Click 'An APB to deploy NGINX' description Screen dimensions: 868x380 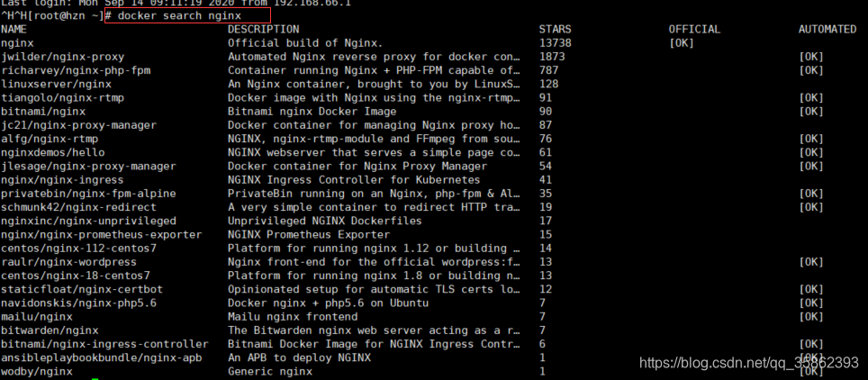[x=300, y=357]
